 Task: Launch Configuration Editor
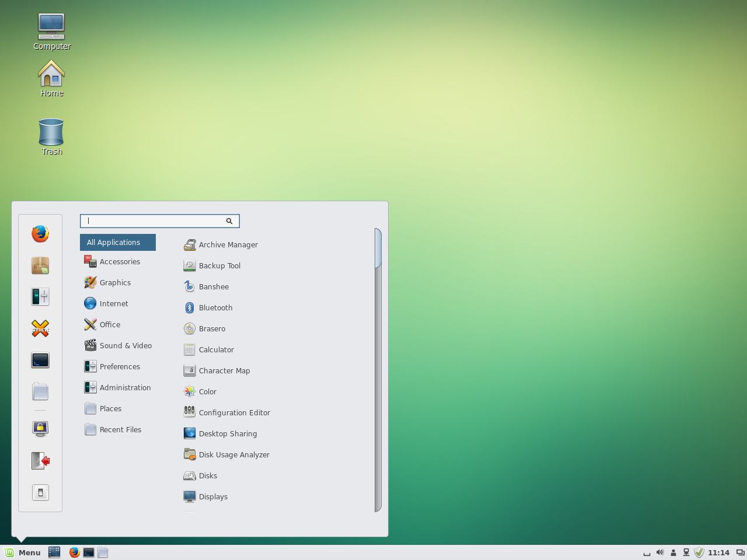coord(227,413)
